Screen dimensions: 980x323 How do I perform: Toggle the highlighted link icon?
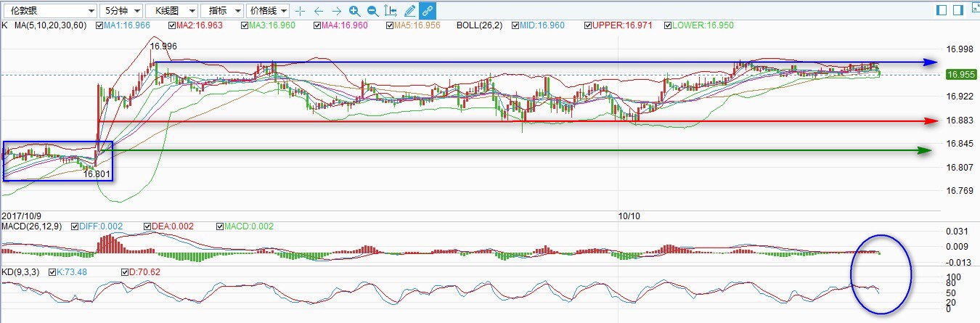pyautogui.click(x=428, y=11)
